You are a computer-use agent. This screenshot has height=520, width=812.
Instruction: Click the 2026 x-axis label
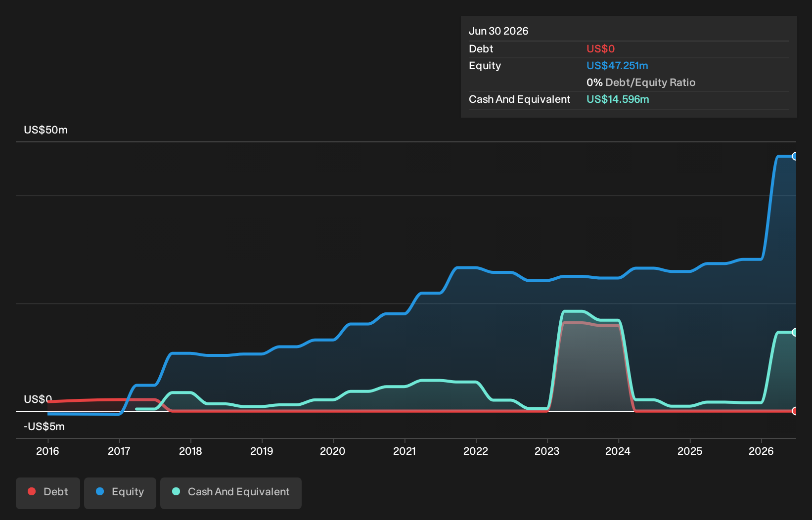tap(761, 451)
